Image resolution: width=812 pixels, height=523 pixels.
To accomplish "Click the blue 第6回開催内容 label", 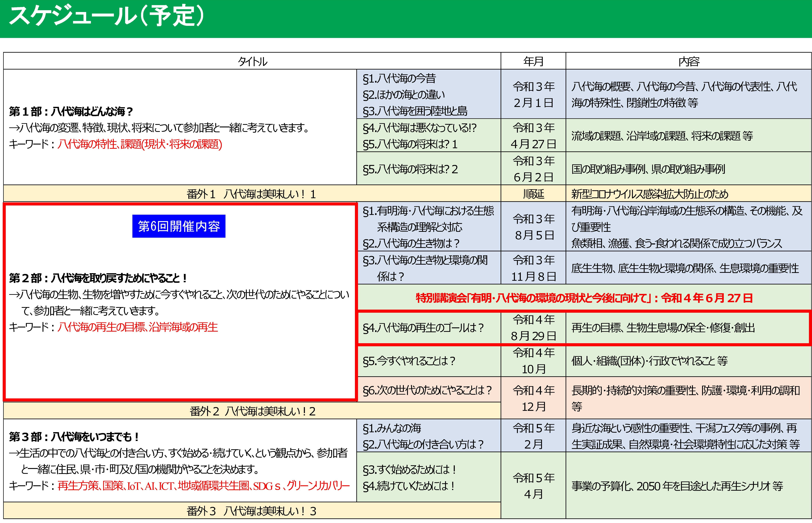I will tap(179, 226).
